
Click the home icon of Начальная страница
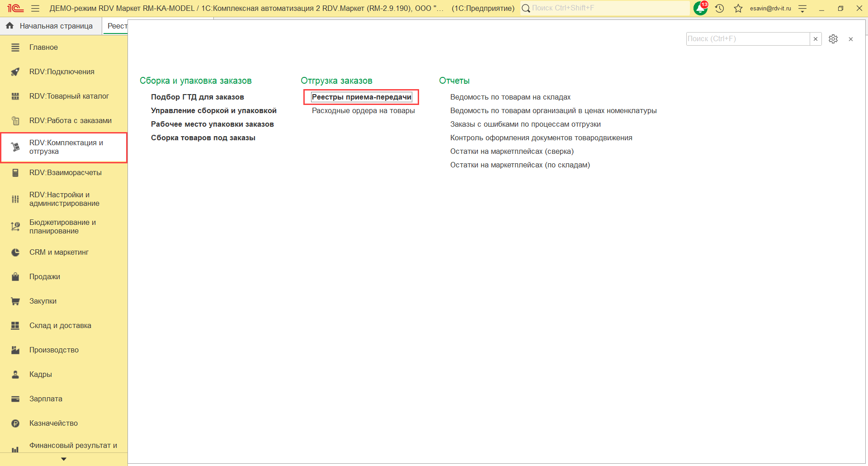pos(9,26)
